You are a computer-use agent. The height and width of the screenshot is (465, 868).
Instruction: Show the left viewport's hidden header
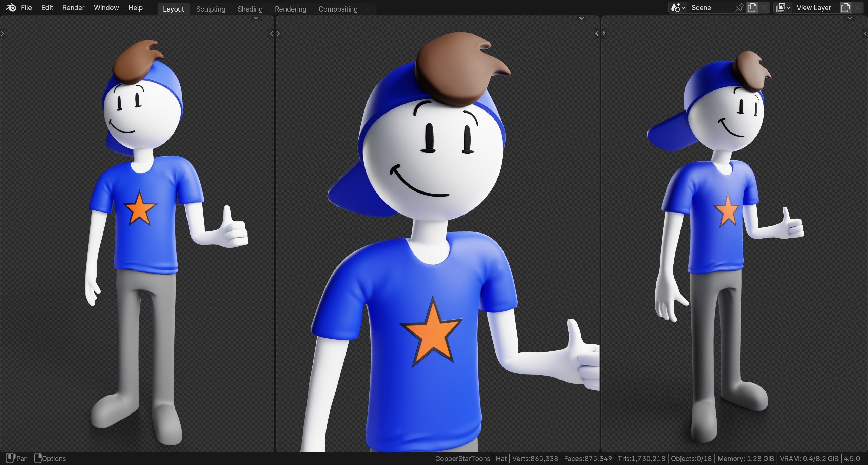256,18
